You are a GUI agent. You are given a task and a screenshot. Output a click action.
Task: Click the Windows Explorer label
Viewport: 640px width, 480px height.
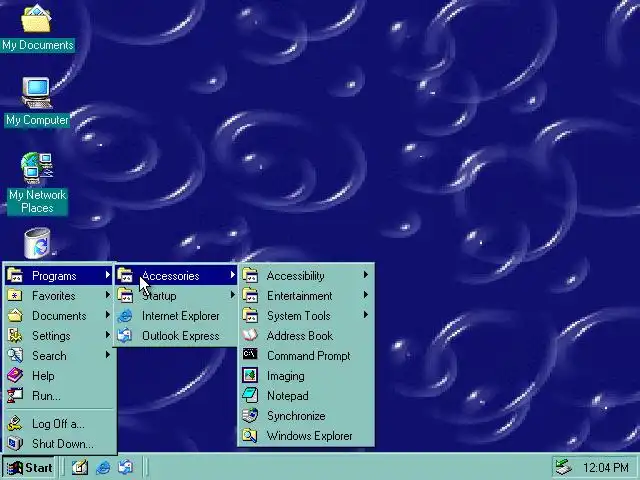pyautogui.click(x=309, y=436)
